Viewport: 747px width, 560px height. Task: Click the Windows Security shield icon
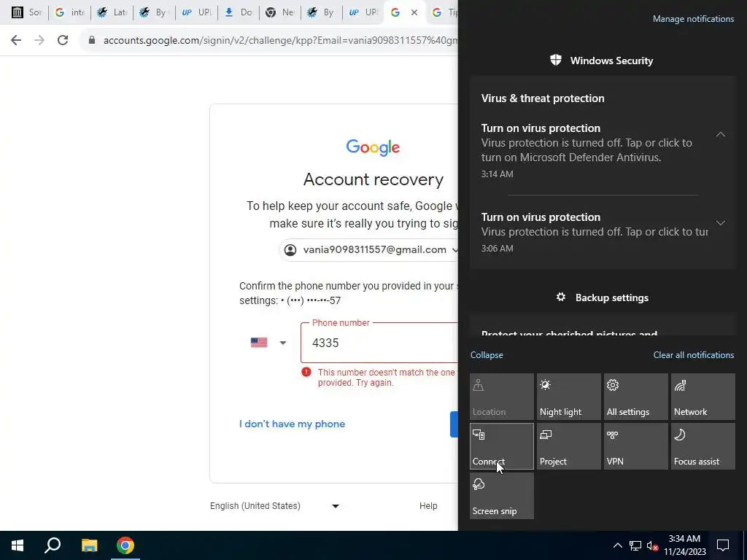pos(555,60)
